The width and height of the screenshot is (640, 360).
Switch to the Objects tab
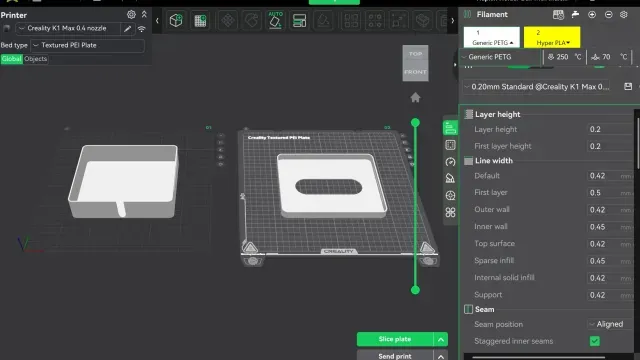(36, 59)
